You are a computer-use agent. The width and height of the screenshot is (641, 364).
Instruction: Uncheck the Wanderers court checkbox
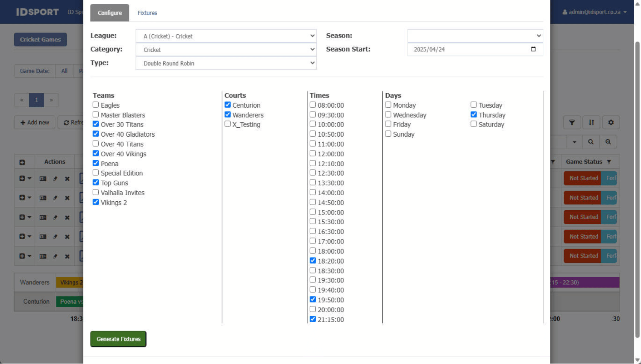coord(228,114)
